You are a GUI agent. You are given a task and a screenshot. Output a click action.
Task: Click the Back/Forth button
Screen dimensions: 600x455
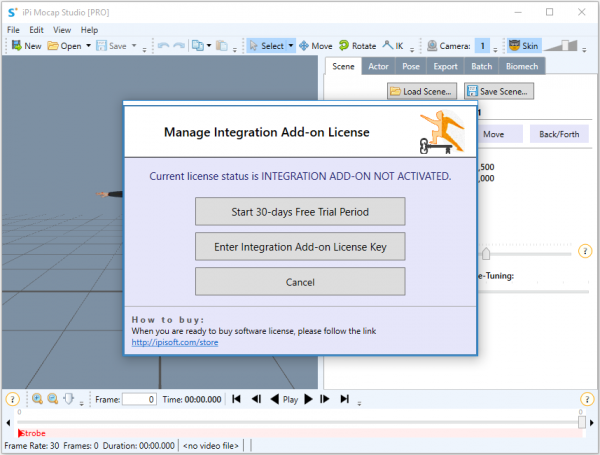[559, 134]
